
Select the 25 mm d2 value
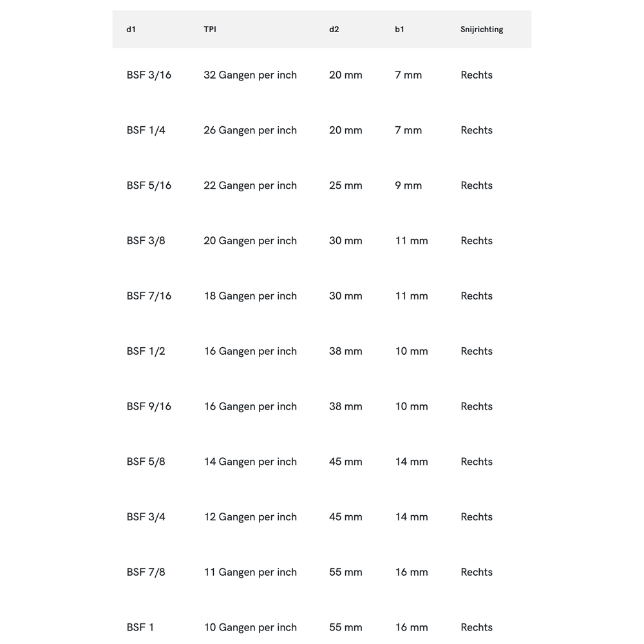click(346, 185)
